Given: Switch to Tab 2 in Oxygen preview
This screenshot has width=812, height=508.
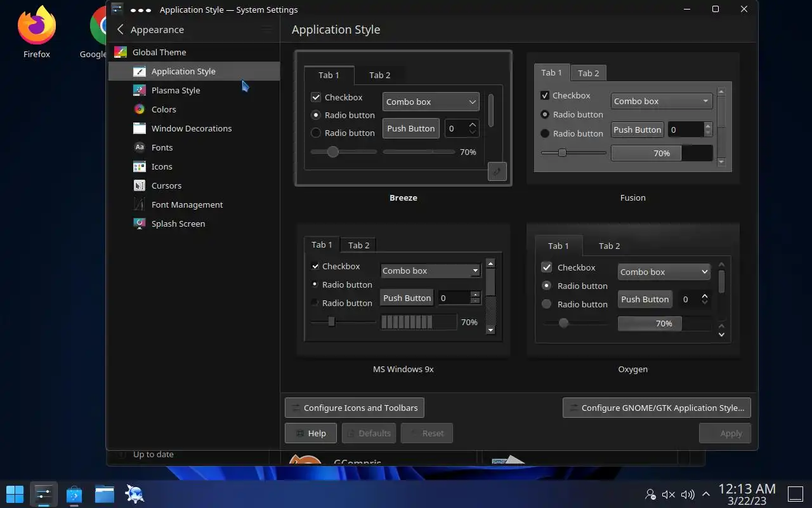Looking at the screenshot, I should pos(609,246).
